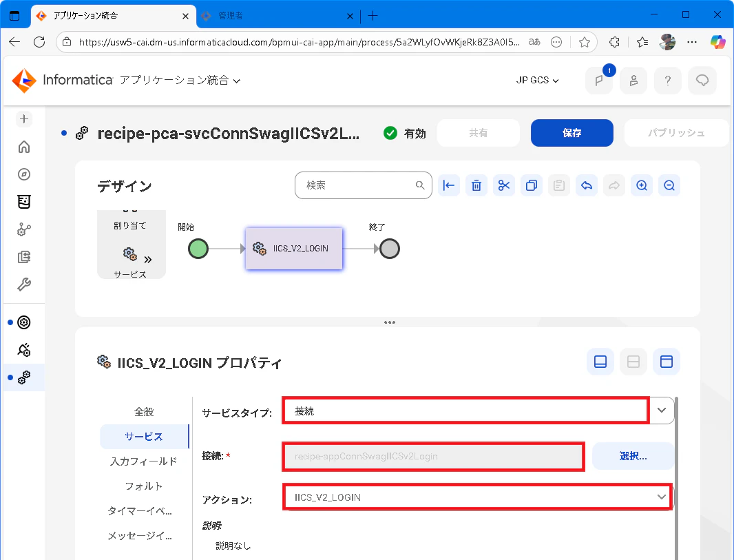Select the round gear open-item in sidebar
The height and width of the screenshot is (560, 734).
[24, 322]
